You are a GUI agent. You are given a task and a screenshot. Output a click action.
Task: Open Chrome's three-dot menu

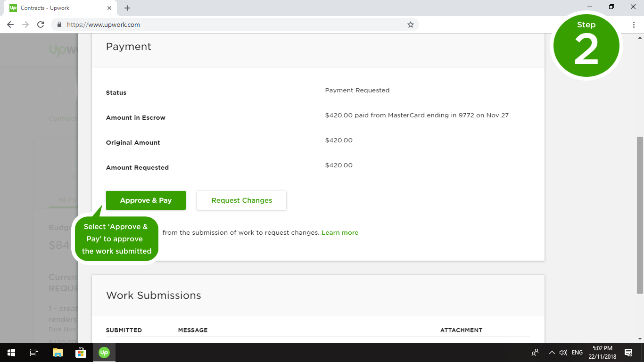(634, 25)
